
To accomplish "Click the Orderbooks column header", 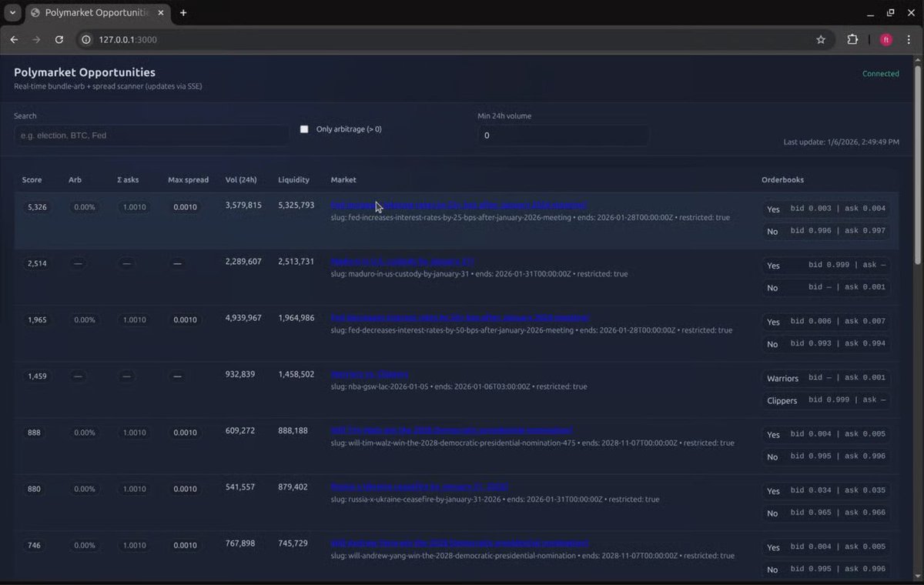I will (x=782, y=180).
